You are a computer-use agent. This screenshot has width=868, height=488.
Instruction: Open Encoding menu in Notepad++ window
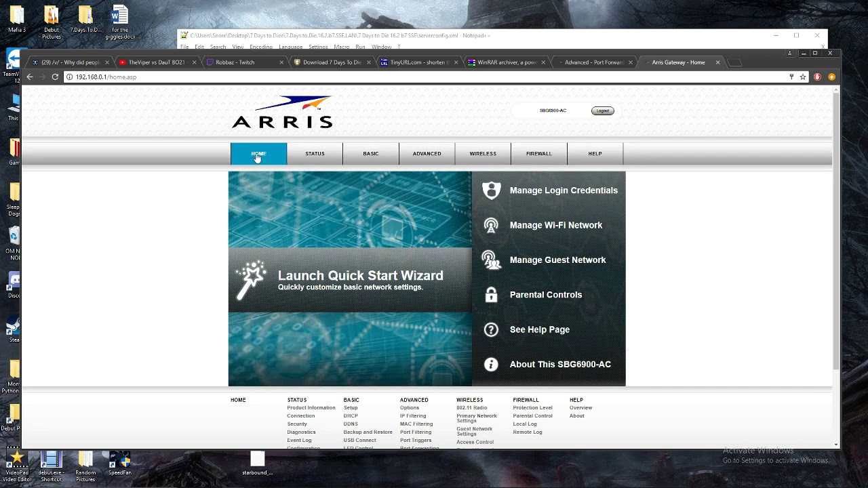pos(261,47)
